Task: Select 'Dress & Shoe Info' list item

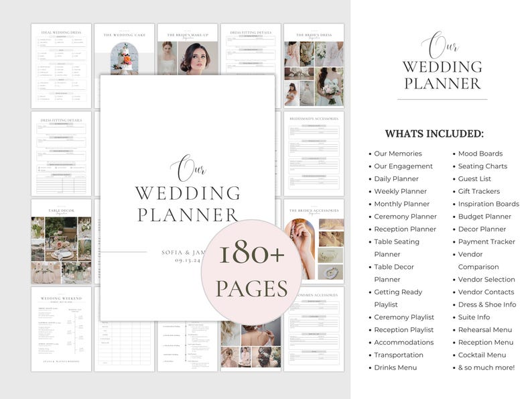Action: click(487, 304)
